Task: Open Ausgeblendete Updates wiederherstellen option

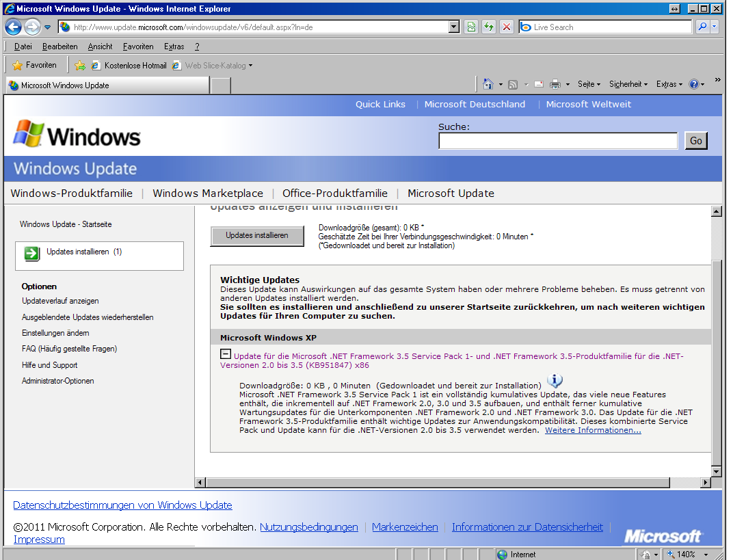Action: 88,317
